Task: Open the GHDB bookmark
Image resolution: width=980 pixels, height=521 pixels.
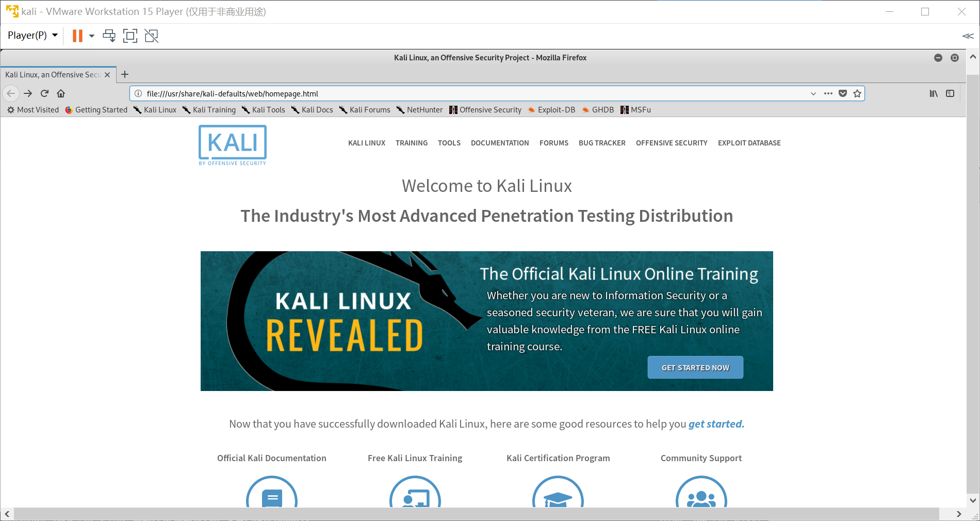Action: pyautogui.click(x=598, y=110)
